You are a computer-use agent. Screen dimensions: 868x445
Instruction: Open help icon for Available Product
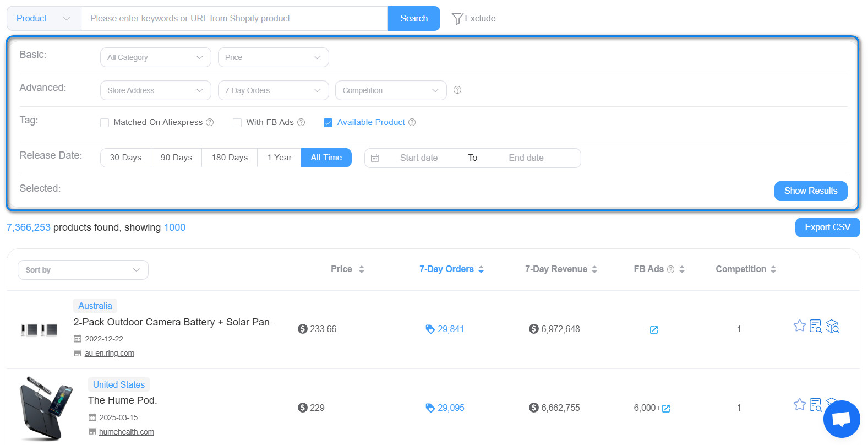pos(412,122)
